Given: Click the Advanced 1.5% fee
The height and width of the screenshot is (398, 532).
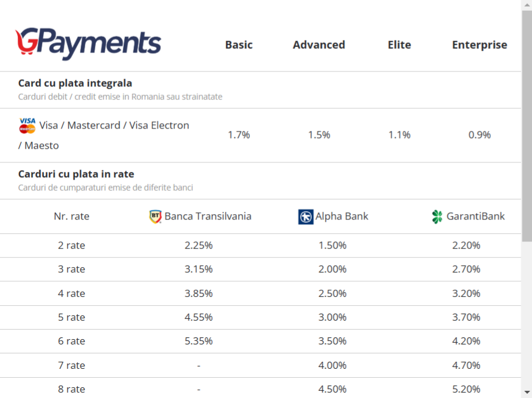Looking at the screenshot, I should pyautogui.click(x=319, y=135).
